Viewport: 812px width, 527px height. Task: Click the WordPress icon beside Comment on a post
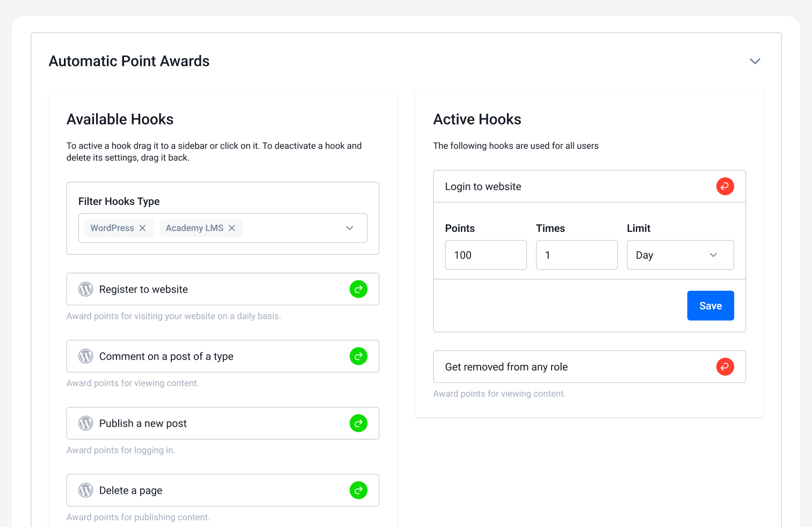[x=85, y=356]
